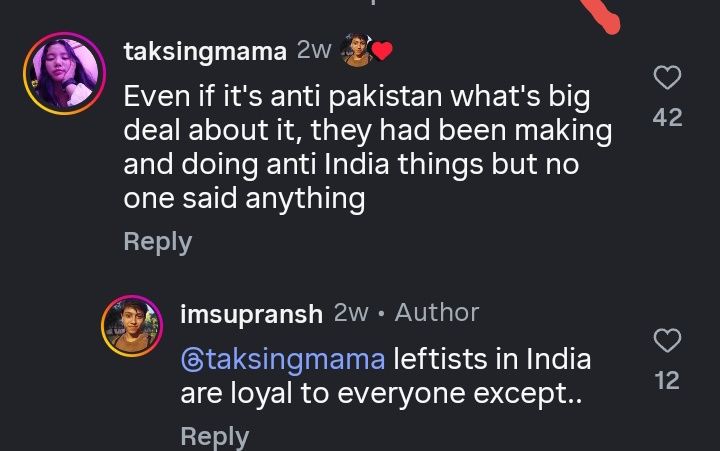Screen dimensions: 720x451
Task: Reply to taksingmama's comment
Action: pos(157,241)
